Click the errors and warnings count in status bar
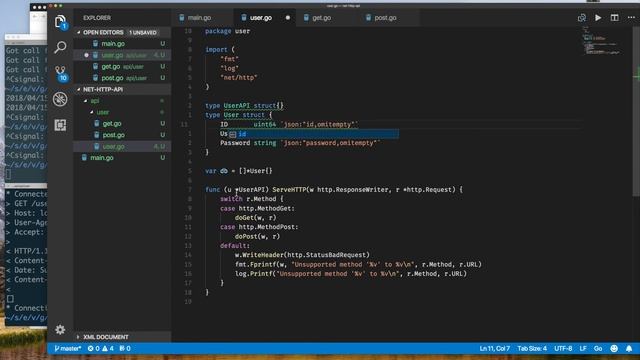 pos(100,348)
